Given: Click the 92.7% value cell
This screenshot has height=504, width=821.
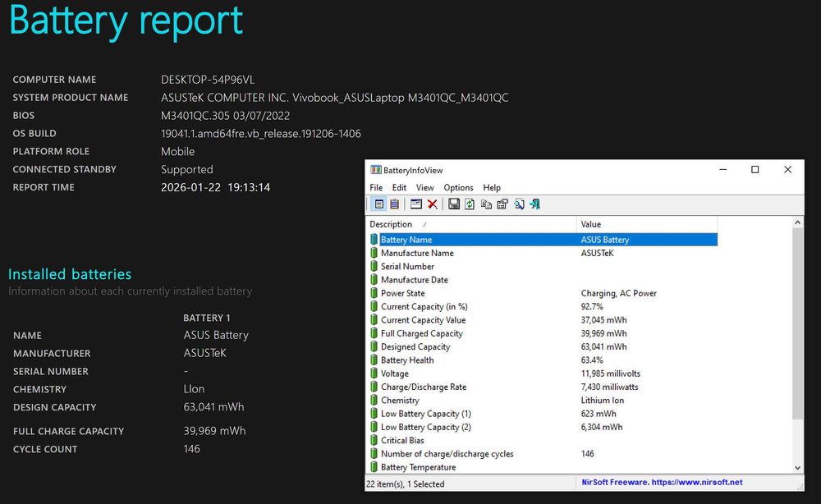Looking at the screenshot, I should coord(592,307).
